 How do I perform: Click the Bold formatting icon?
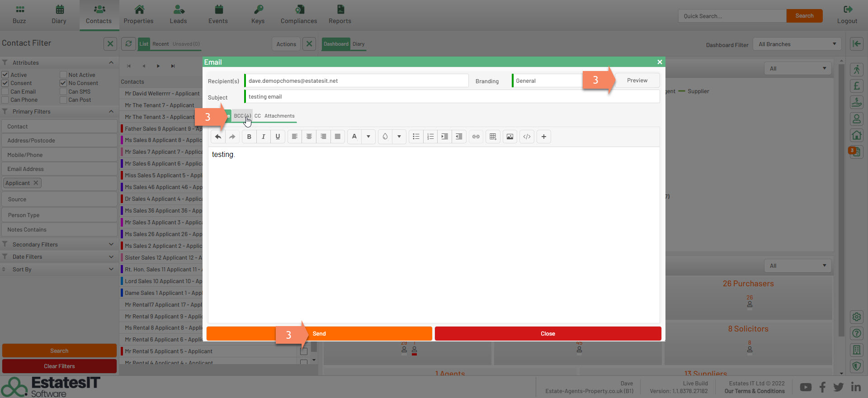249,137
